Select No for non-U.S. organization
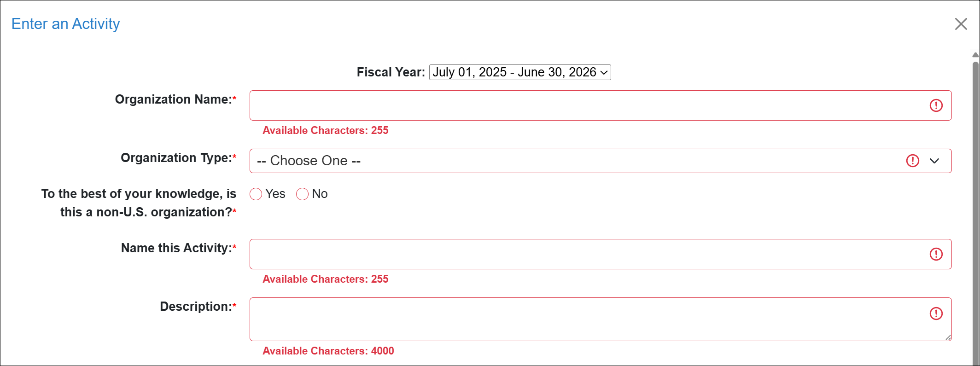This screenshot has height=366, width=980. [x=302, y=194]
